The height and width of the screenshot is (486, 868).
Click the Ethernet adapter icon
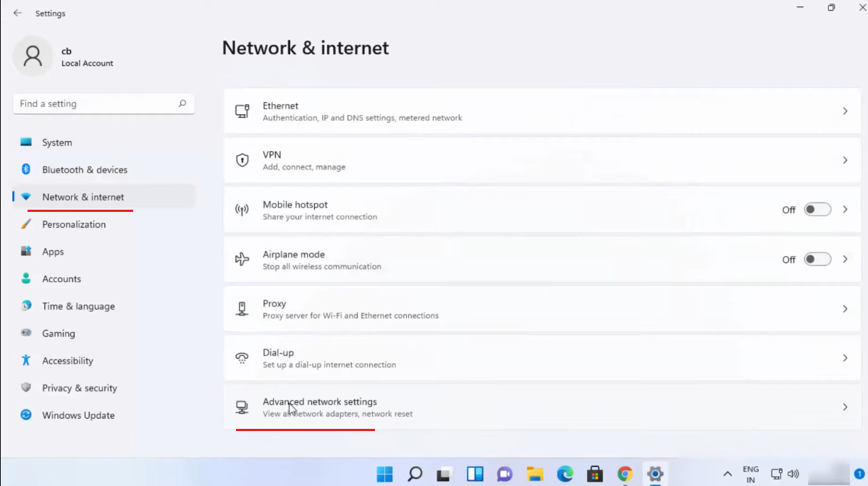(x=242, y=111)
